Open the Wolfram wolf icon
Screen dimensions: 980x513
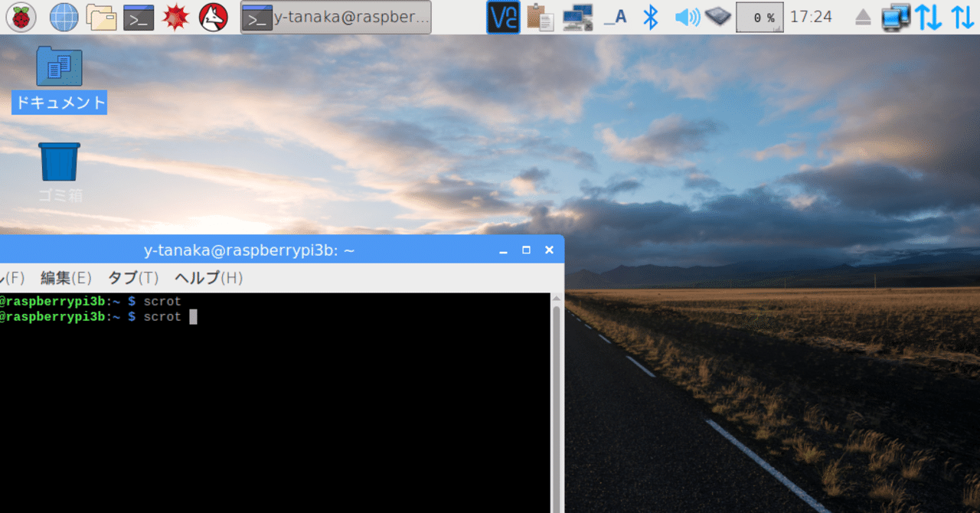(213, 17)
